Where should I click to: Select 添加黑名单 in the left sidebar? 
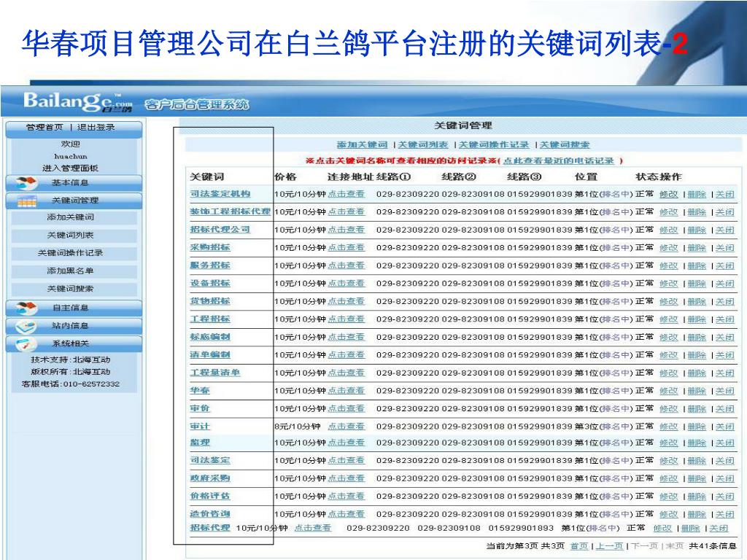pyautogui.click(x=70, y=271)
